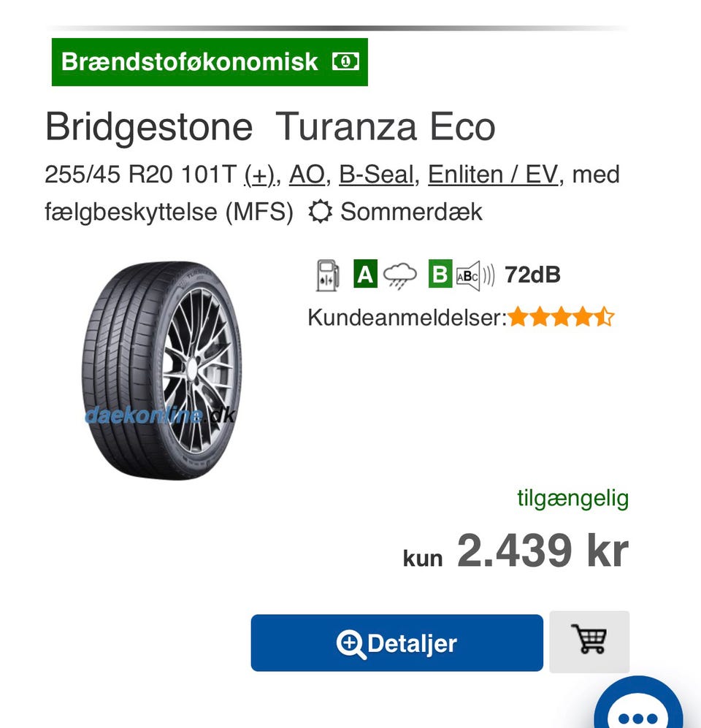701x728 pixels.
Task: Click the rain cloud wet grip icon
Action: 400,275
